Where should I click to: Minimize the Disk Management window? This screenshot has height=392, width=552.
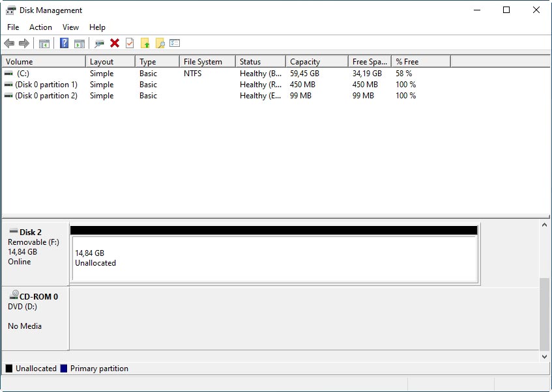[477, 10]
